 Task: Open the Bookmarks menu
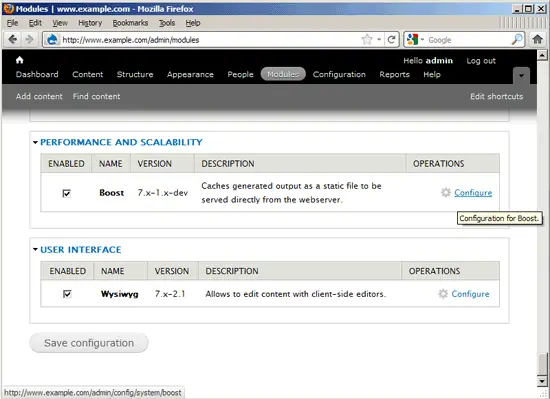click(130, 23)
